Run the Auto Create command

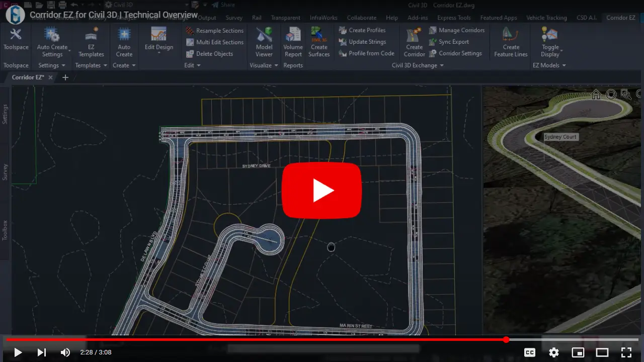(x=124, y=42)
